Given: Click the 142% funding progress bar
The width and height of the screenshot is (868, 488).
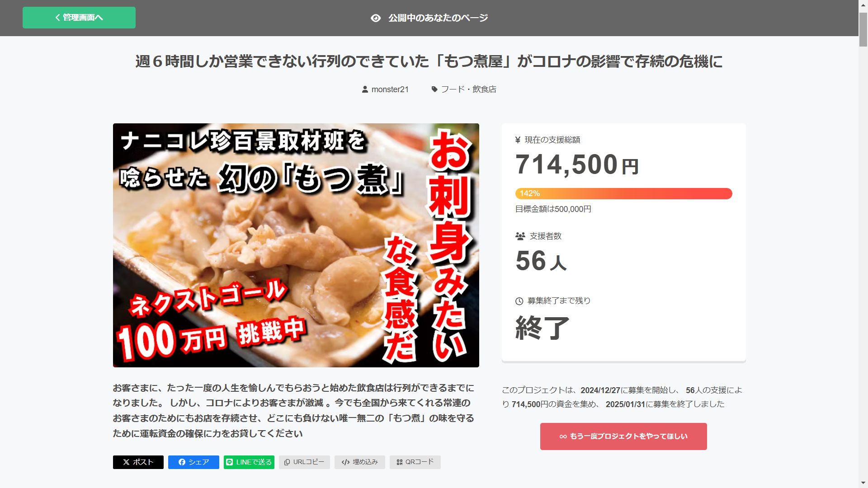Looking at the screenshot, I should pyautogui.click(x=624, y=193).
